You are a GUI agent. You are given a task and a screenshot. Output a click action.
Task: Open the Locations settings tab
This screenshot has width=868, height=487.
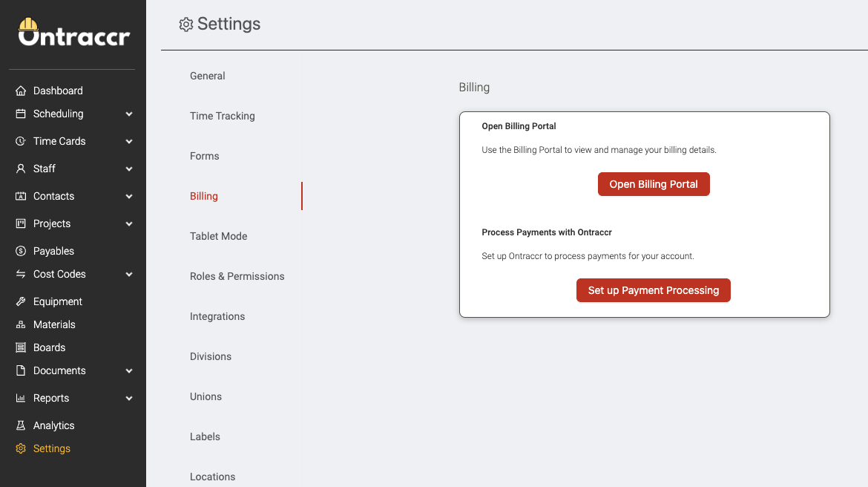pyautogui.click(x=213, y=477)
